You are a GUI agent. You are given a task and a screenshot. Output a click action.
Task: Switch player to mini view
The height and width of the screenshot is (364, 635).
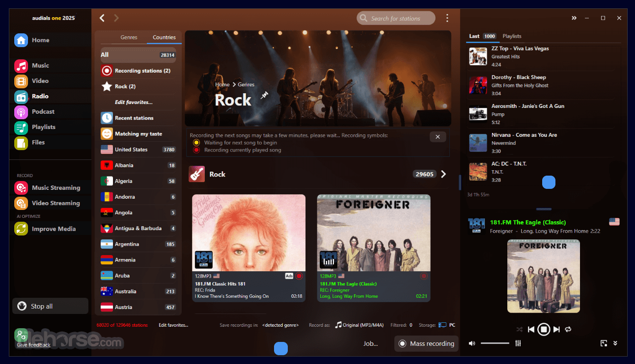pyautogui.click(x=604, y=343)
